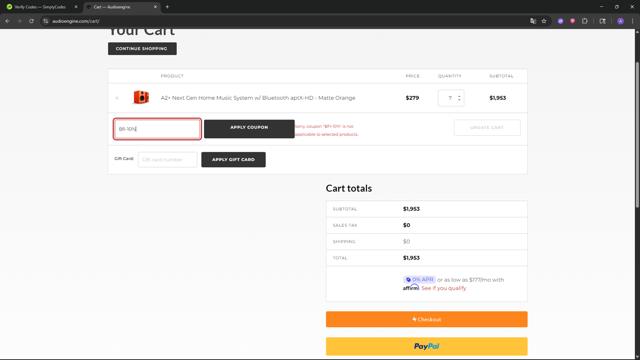Open the browser profile avatar
The height and width of the screenshot is (360, 640).
click(x=620, y=21)
